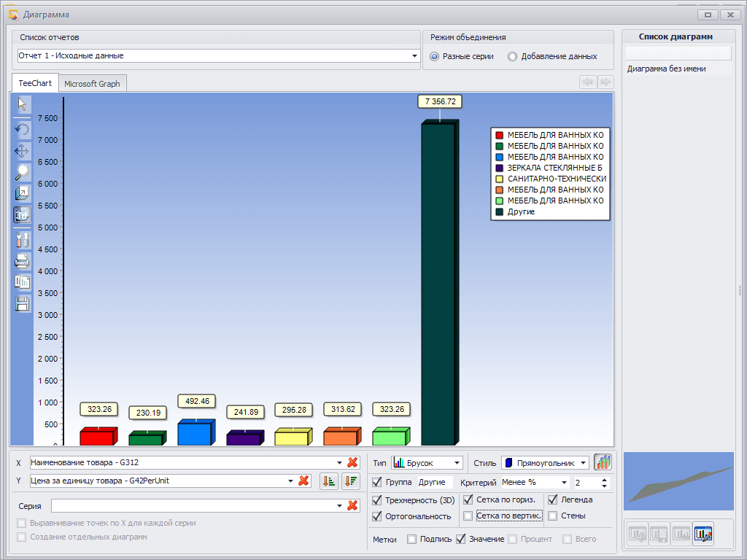Screen dimensions: 747x560
Task: Enable Сетка по вертик. checkbox
Action: point(468,516)
